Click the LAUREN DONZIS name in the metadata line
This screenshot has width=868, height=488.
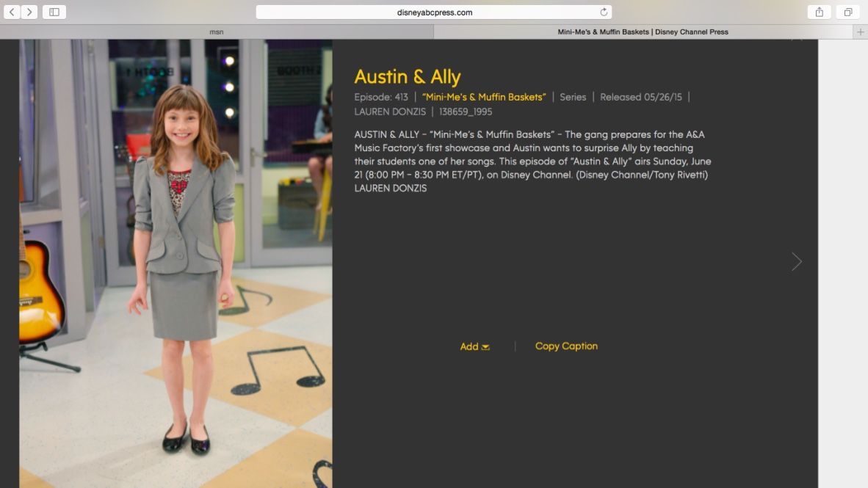pyautogui.click(x=390, y=112)
